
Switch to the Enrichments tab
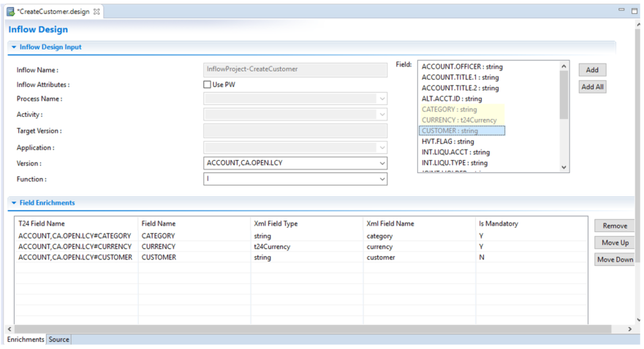[26, 340]
